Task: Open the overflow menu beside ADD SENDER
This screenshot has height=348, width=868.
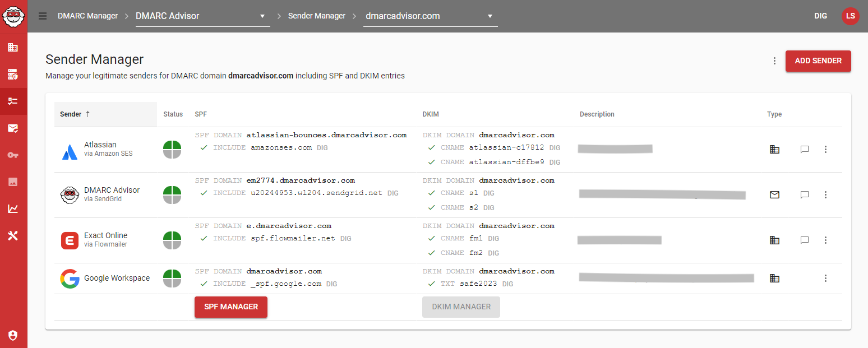Action: tap(774, 61)
